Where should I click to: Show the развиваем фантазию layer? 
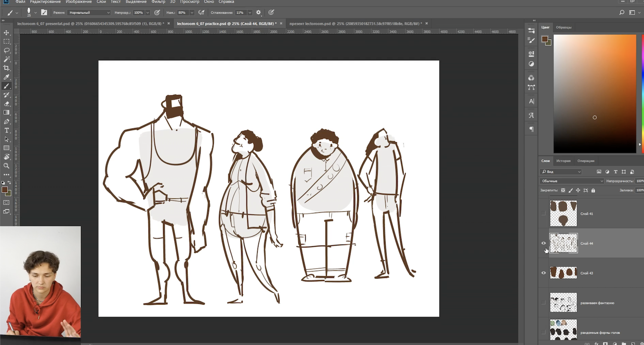pyautogui.click(x=544, y=303)
